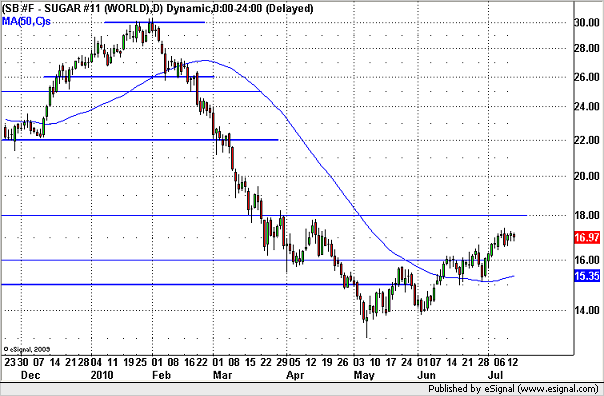604x396 pixels.
Task: Click the Dec month label
Action: (x=30, y=375)
